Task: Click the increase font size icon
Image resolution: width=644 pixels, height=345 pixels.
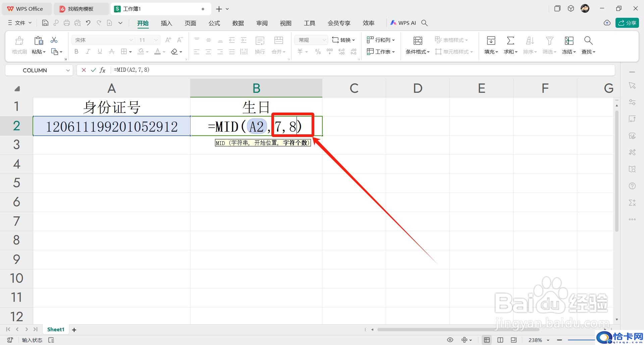Action: [168, 40]
